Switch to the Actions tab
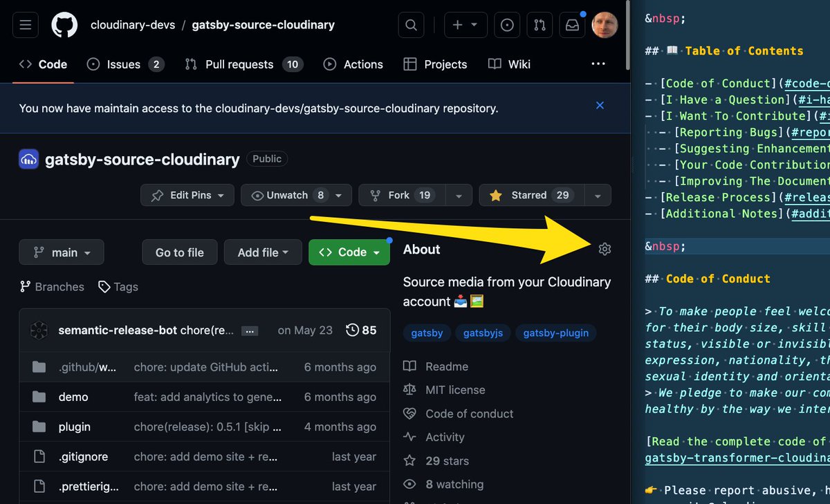 353,64
